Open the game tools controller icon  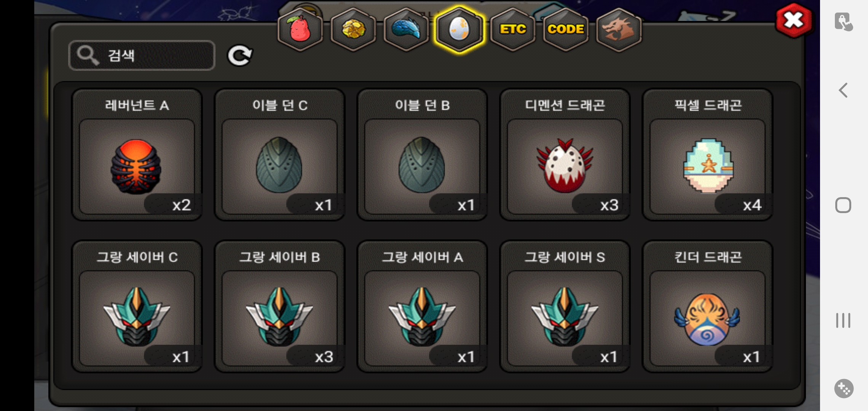point(844,389)
